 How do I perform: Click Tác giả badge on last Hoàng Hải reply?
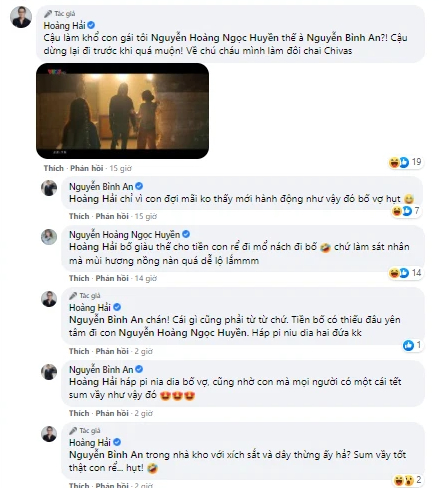85,431
